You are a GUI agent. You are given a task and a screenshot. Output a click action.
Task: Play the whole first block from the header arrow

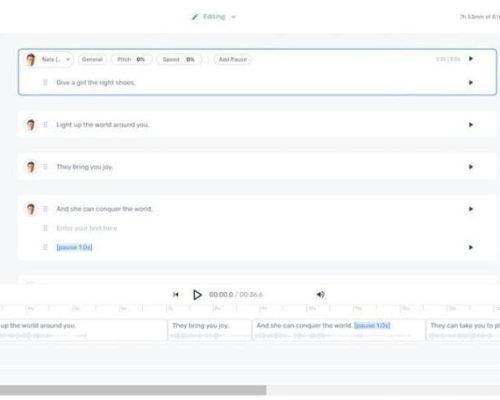[471, 59]
